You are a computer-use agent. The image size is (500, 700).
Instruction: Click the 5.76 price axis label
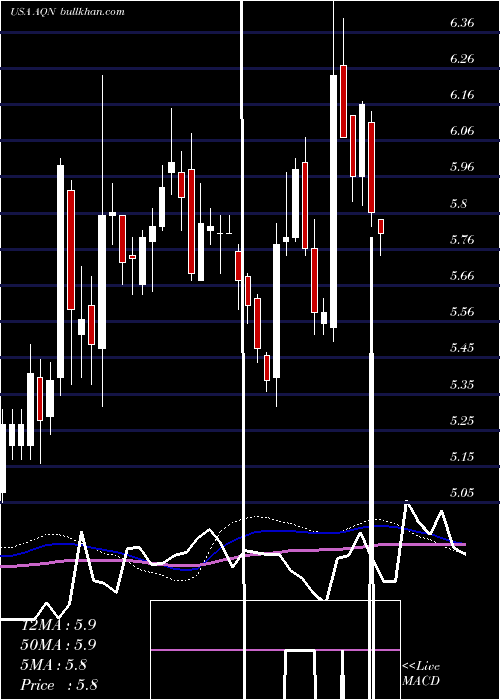click(462, 240)
